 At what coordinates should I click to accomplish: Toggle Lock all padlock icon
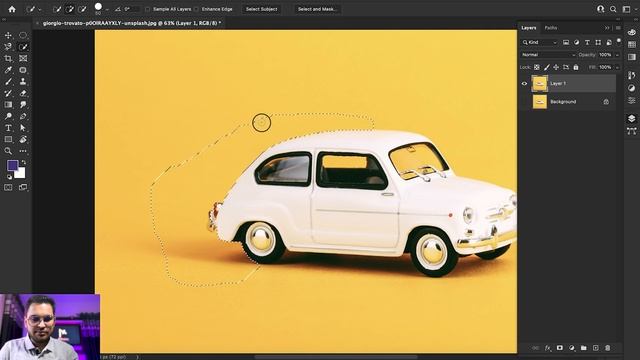[576, 67]
